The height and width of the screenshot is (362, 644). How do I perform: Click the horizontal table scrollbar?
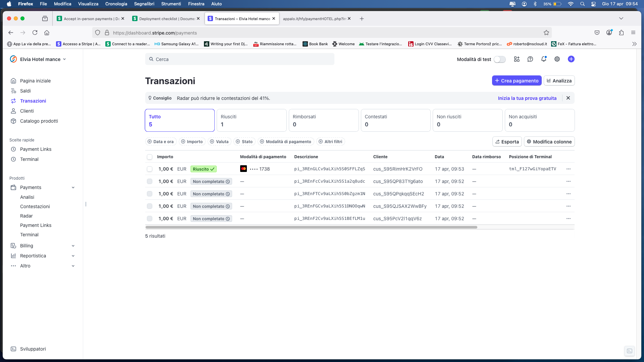[311, 227]
